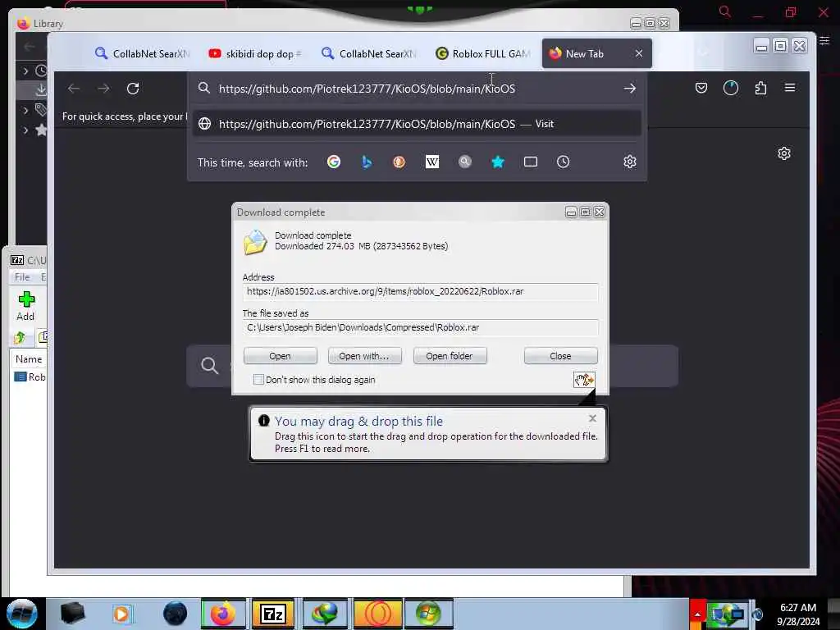Open the Pocket save icon
Image resolution: width=840 pixels, height=630 pixels.
point(701,88)
